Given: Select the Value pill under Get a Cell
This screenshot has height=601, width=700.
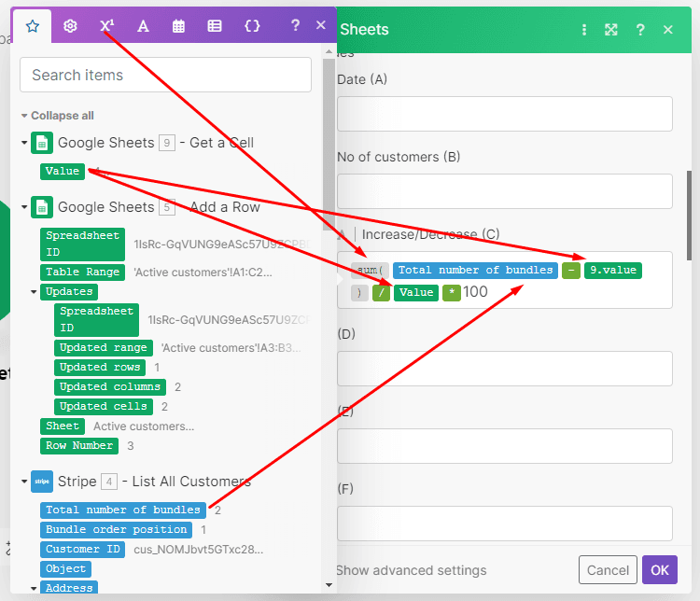Looking at the screenshot, I should 63,171.
